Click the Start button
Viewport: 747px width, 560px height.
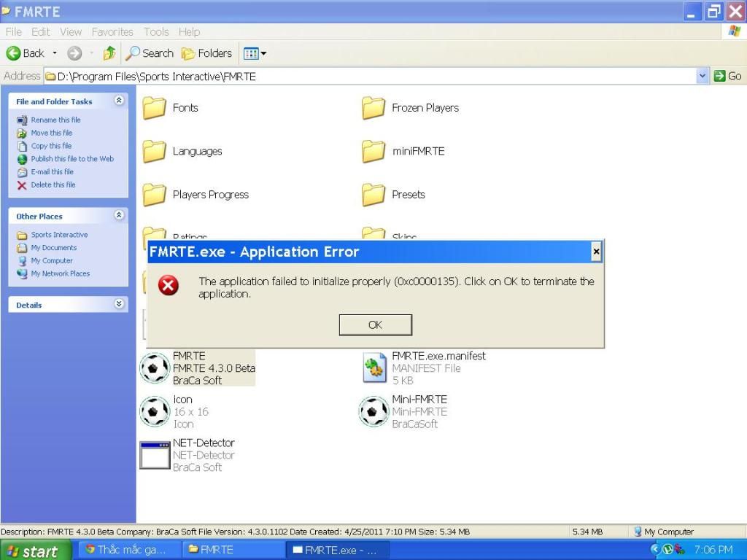tap(35, 551)
